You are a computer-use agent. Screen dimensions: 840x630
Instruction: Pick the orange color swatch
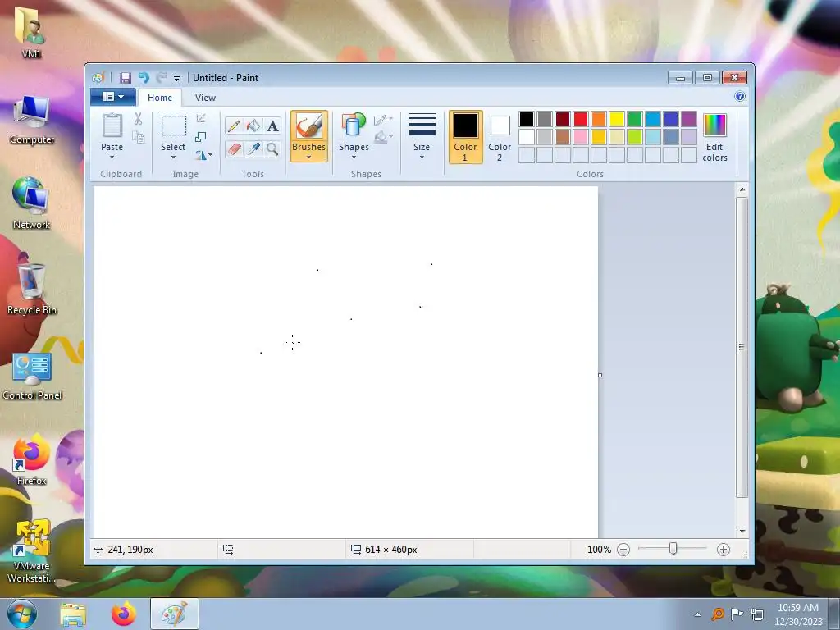coord(599,119)
